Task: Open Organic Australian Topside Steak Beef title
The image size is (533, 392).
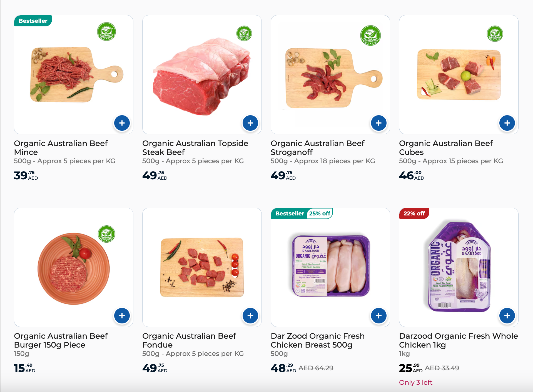Action: coord(195,148)
